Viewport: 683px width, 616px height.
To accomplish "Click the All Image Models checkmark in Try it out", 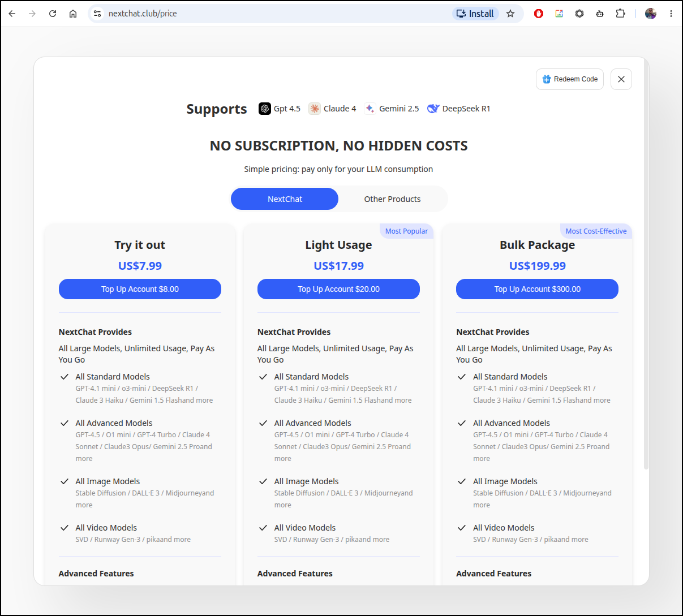I will click(64, 481).
